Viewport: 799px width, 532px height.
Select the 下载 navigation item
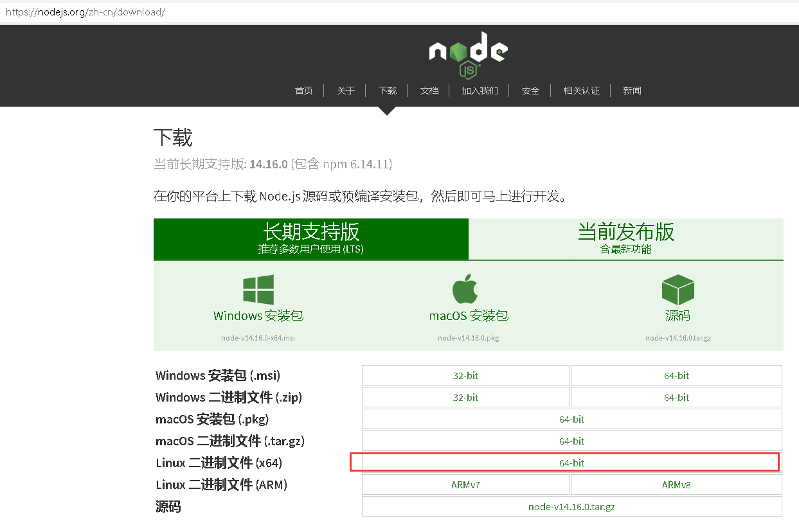click(388, 91)
